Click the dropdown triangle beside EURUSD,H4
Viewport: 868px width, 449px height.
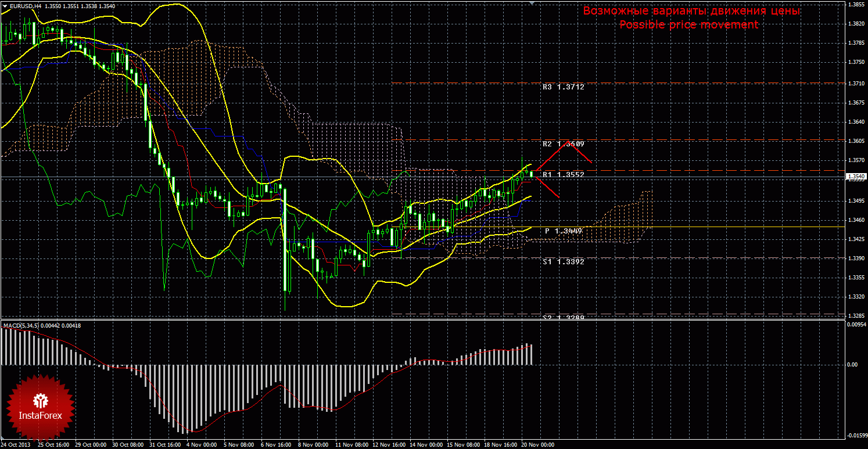pos(3,5)
